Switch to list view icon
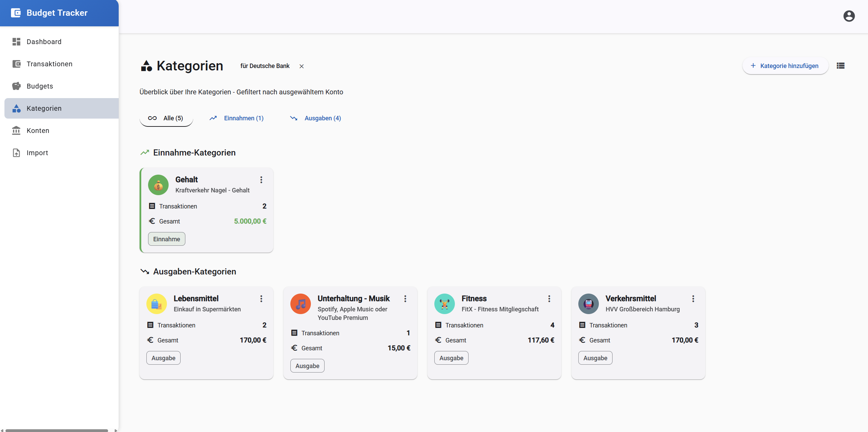 click(x=841, y=66)
